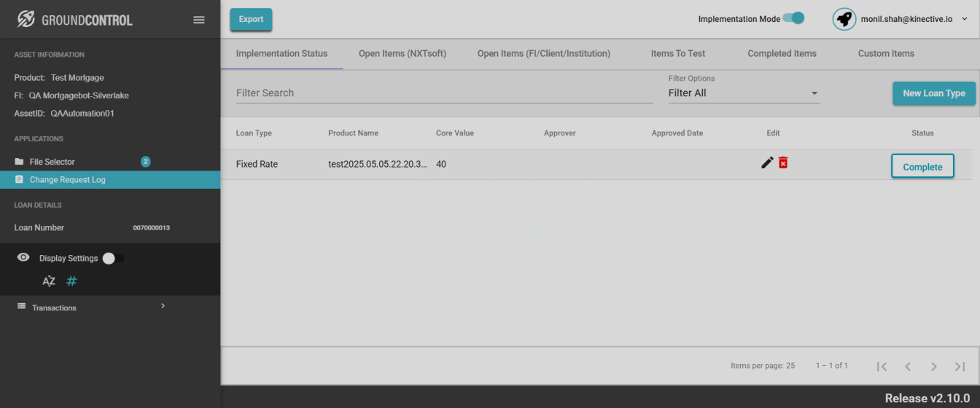The height and width of the screenshot is (408, 980).
Task: Select the A-Z alphabetical sort icon
Action: pos(49,281)
